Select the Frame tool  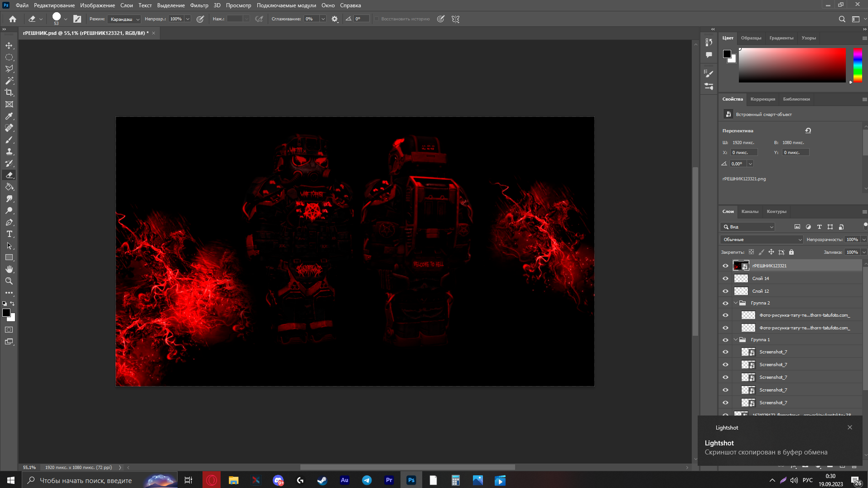coord(9,104)
